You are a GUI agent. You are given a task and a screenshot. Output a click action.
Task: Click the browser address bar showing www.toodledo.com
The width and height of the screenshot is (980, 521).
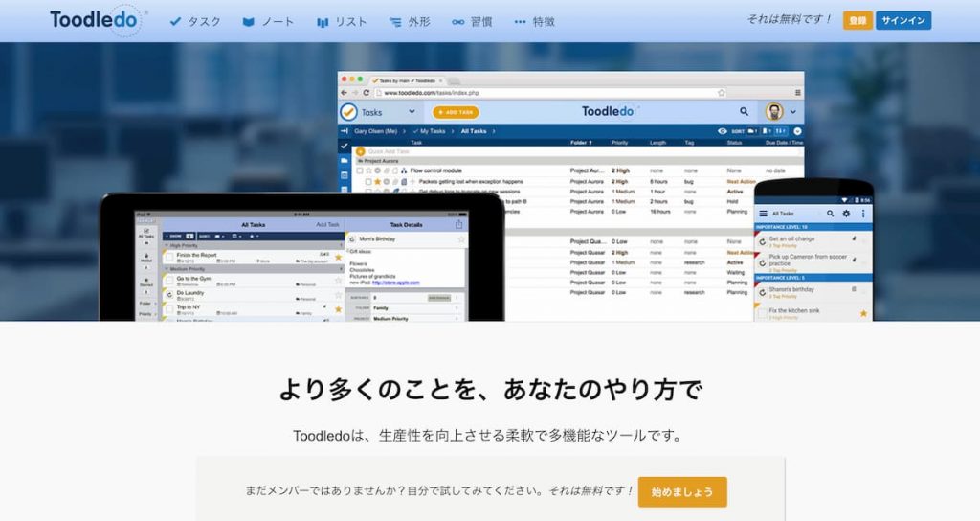(550, 93)
